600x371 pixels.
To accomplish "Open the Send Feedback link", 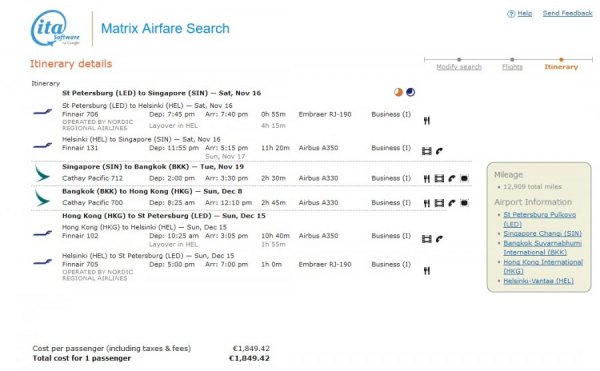I will pyautogui.click(x=567, y=13).
